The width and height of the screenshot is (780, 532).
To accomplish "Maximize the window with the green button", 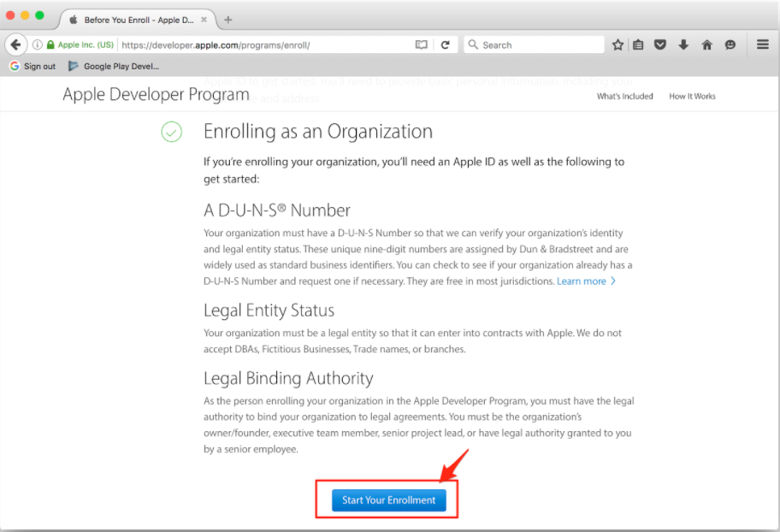I will (x=40, y=15).
